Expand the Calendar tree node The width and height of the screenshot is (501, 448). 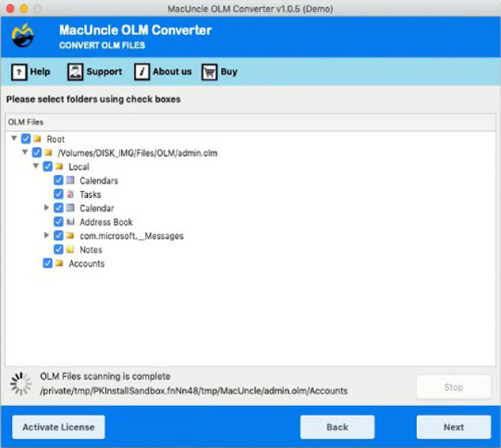click(x=47, y=207)
